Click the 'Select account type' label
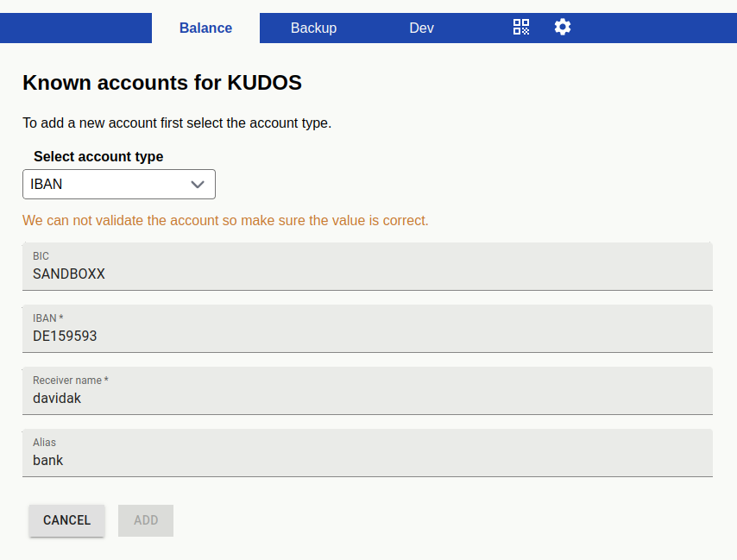Screen dimensions: 737x560 pyautogui.click(x=98, y=157)
